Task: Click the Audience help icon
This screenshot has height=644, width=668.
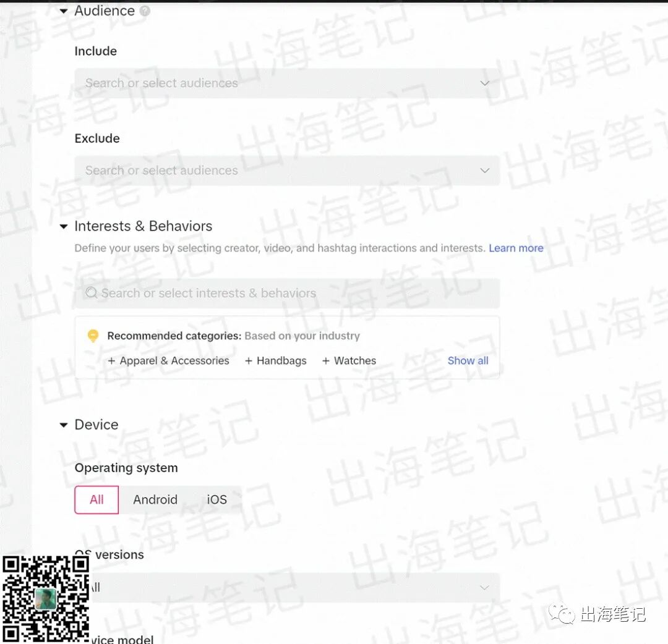Action: click(145, 11)
